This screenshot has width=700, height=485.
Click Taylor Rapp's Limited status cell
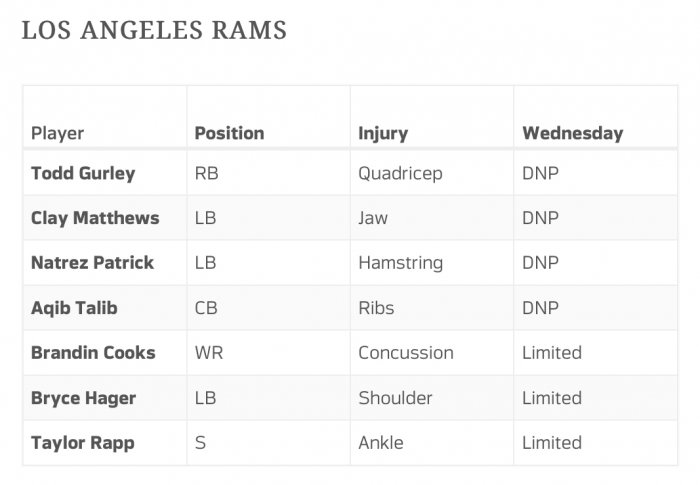[552, 443]
